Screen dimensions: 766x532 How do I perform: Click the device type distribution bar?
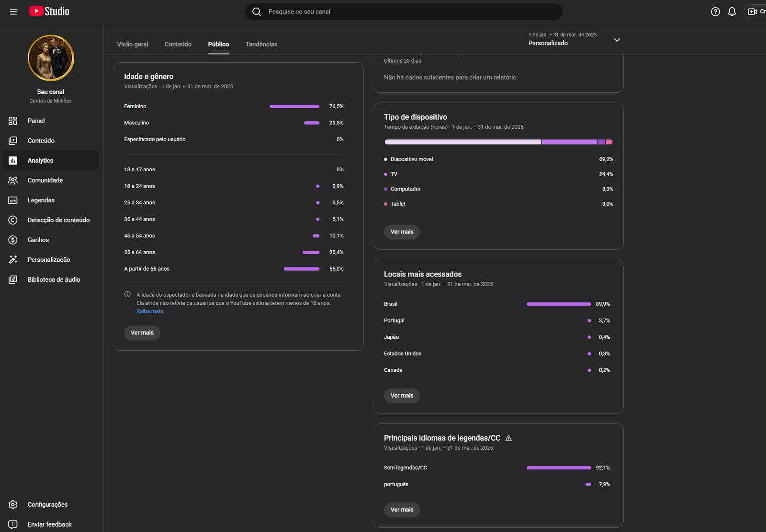(498, 142)
